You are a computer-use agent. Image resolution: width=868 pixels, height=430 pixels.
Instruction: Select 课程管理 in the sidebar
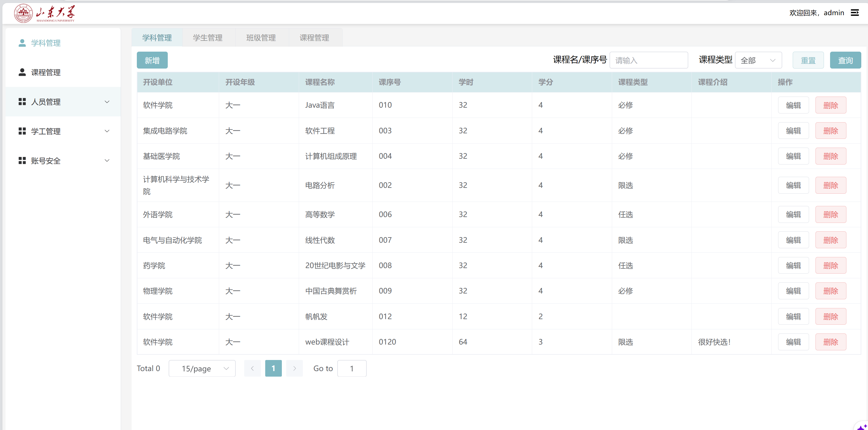point(63,72)
